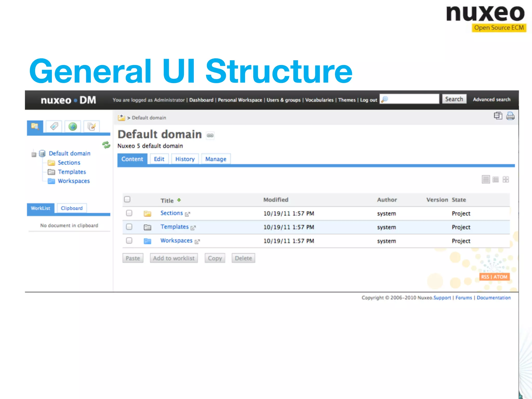
Task: Open the tag cloud navigation tab icon
Action: click(54, 127)
